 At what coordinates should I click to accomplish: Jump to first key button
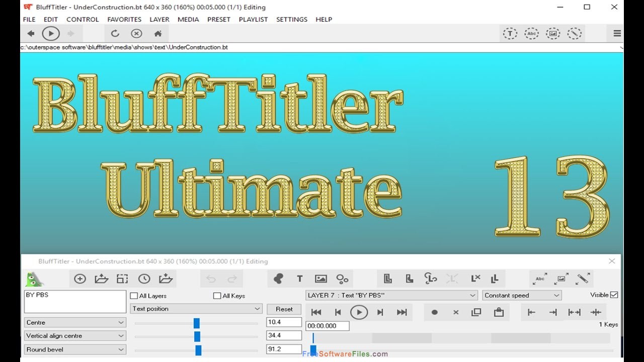point(316,312)
